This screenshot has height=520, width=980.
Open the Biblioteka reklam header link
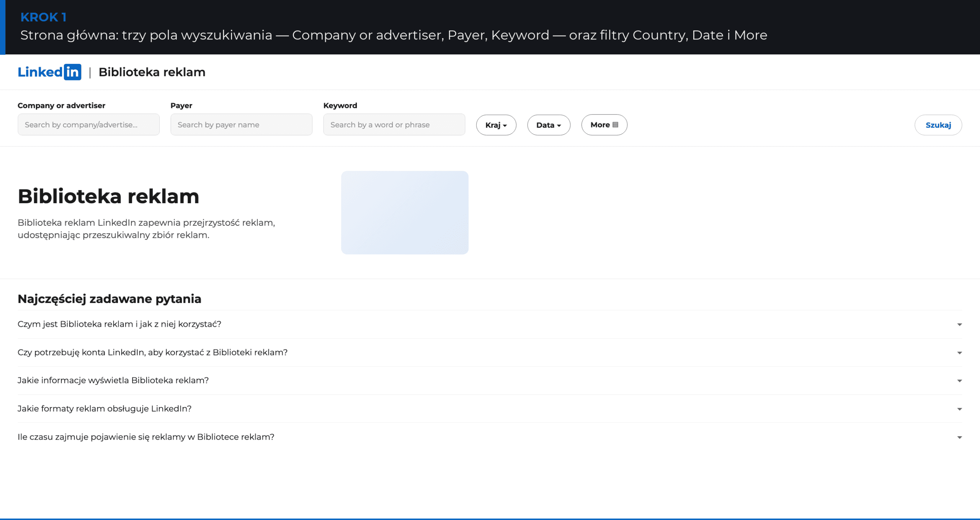pyautogui.click(x=152, y=72)
